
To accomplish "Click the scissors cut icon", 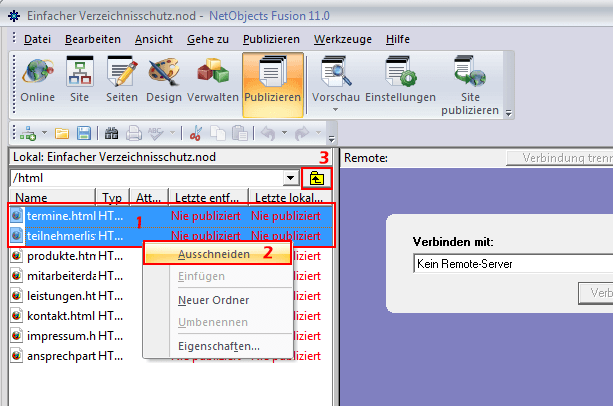I will point(195,134).
